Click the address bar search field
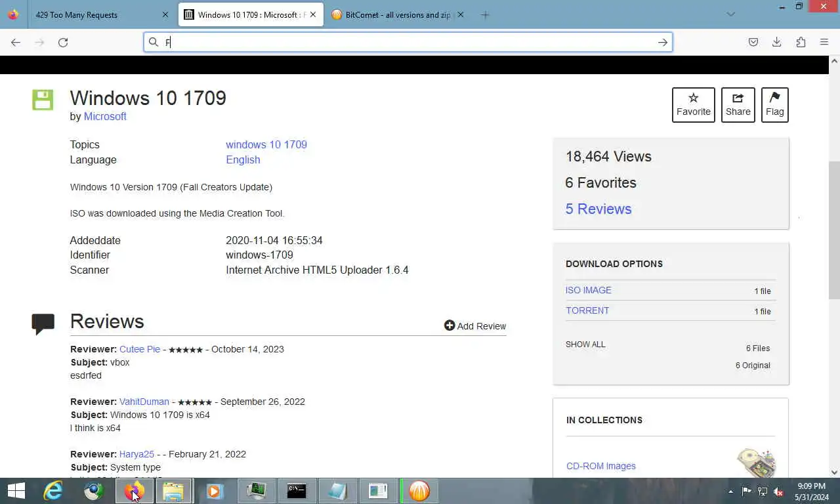 [408, 42]
